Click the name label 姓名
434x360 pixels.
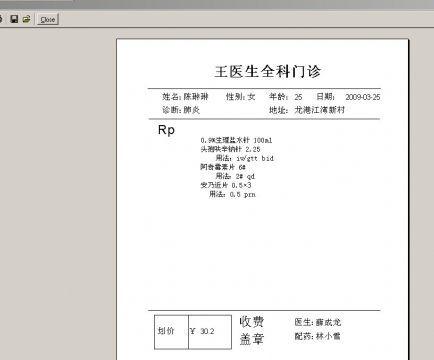point(171,97)
